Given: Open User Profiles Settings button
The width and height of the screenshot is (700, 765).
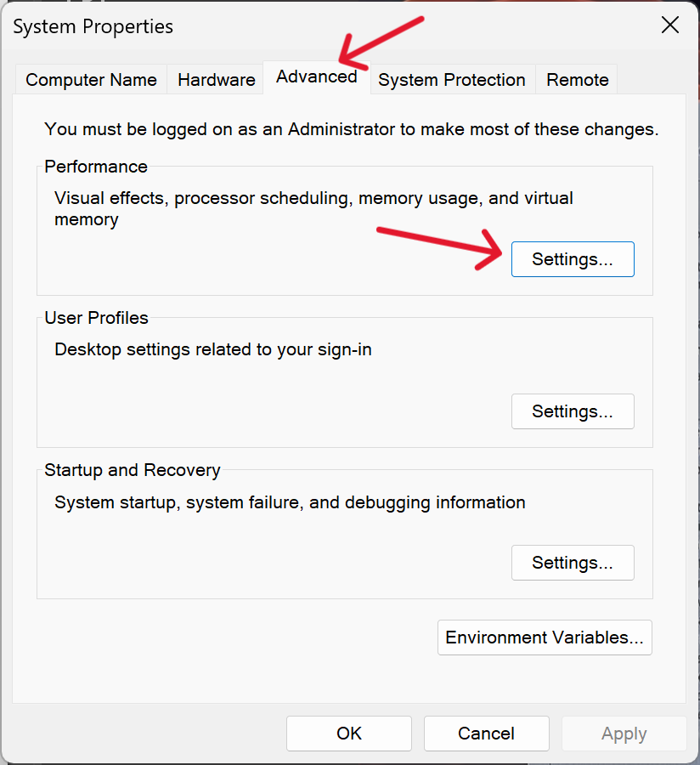Looking at the screenshot, I should (573, 411).
